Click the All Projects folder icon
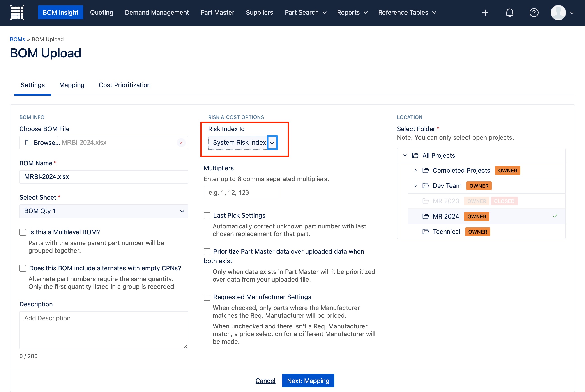This screenshot has width=585, height=392. pyautogui.click(x=415, y=155)
